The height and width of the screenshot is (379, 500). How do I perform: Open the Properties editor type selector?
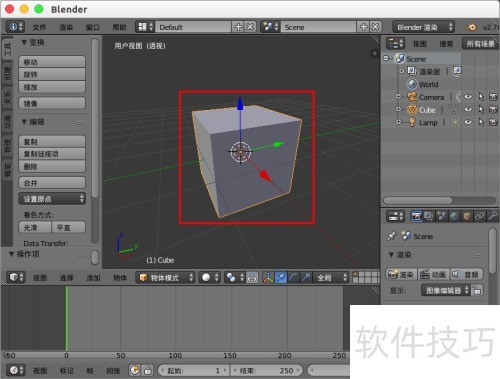395,217
